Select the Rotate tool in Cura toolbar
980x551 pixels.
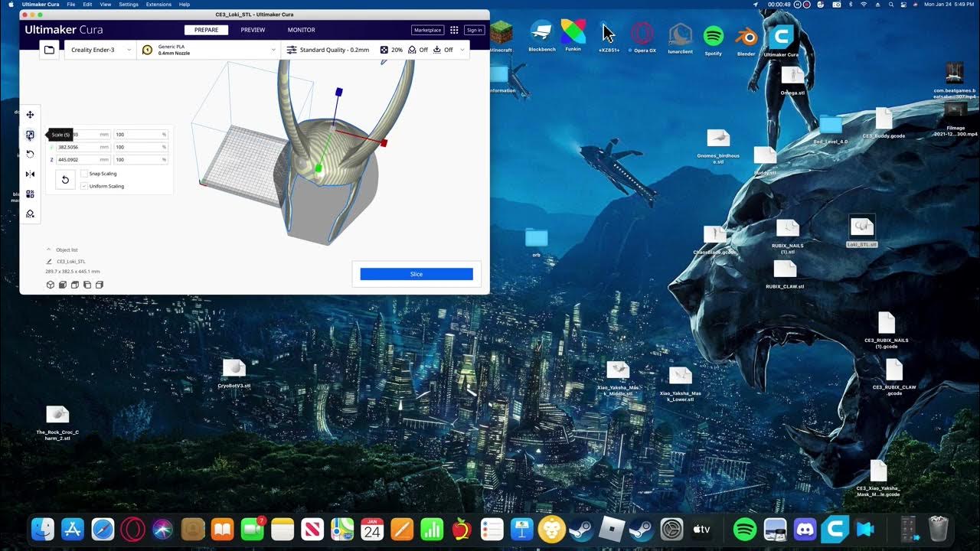(30, 154)
